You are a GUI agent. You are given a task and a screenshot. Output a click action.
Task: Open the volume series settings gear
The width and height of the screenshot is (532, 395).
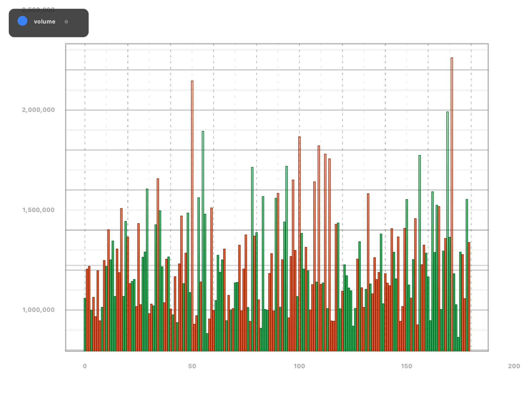[66, 22]
